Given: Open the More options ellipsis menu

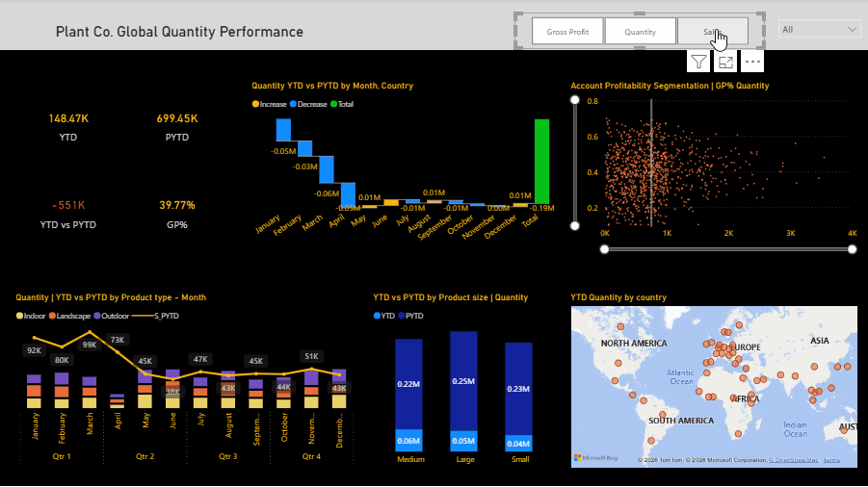Looking at the screenshot, I should click(x=752, y=62).
